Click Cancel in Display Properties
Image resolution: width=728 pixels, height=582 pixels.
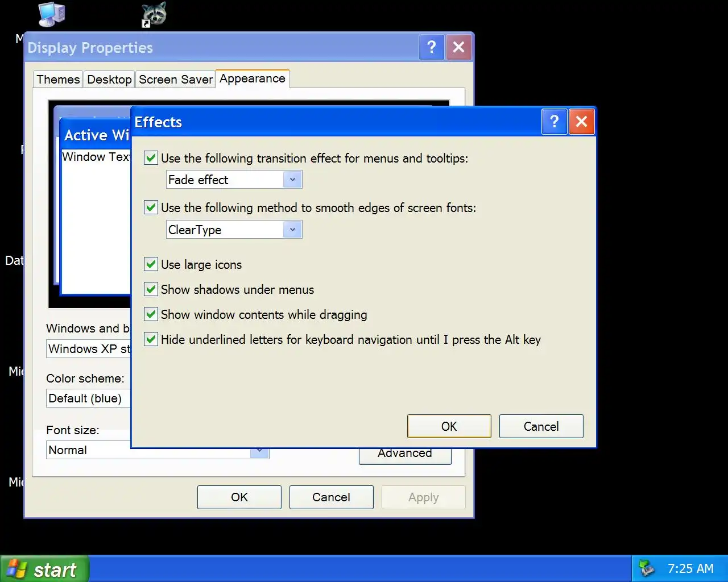click(332, 497)
